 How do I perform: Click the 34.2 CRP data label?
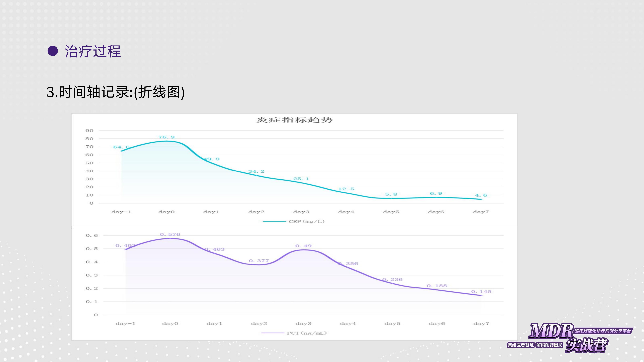point(256,171)
